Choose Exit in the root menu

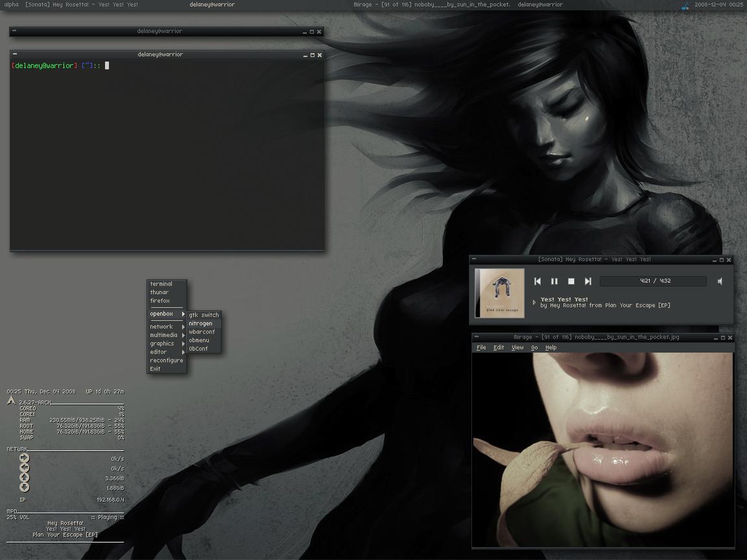pos(166,369)
